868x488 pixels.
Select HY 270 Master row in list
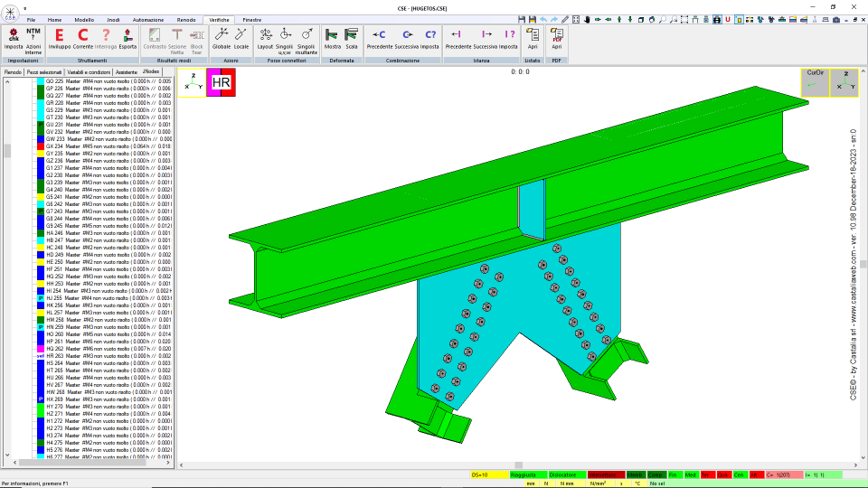tap(108, 407)
